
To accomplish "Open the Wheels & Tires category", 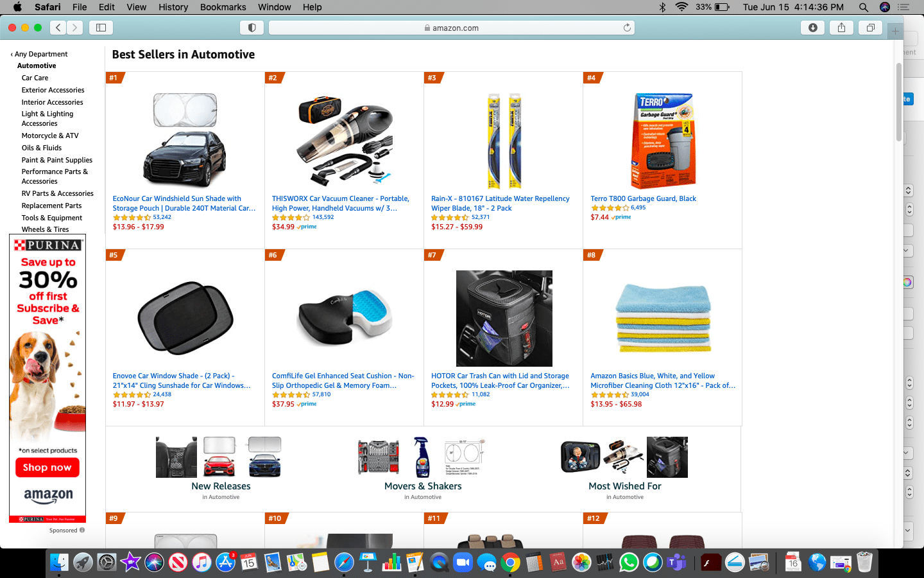I will 45,229.
